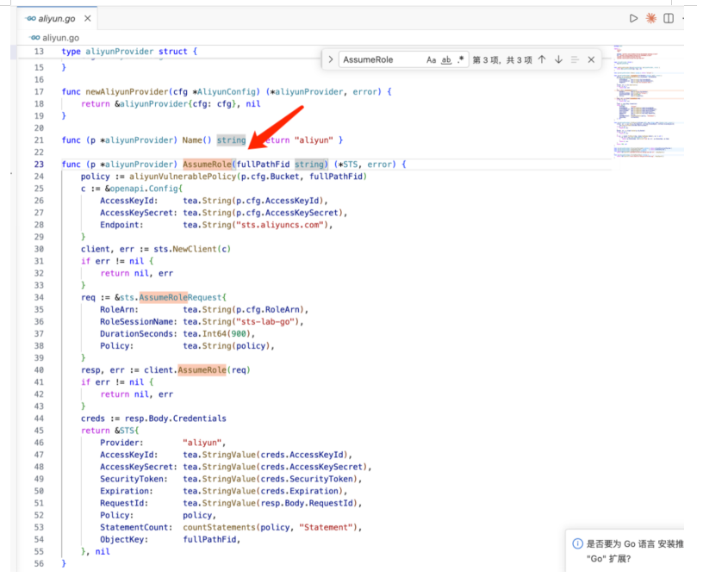Click the Go extension install notification text
728x583 pixels.
[634, 551]
